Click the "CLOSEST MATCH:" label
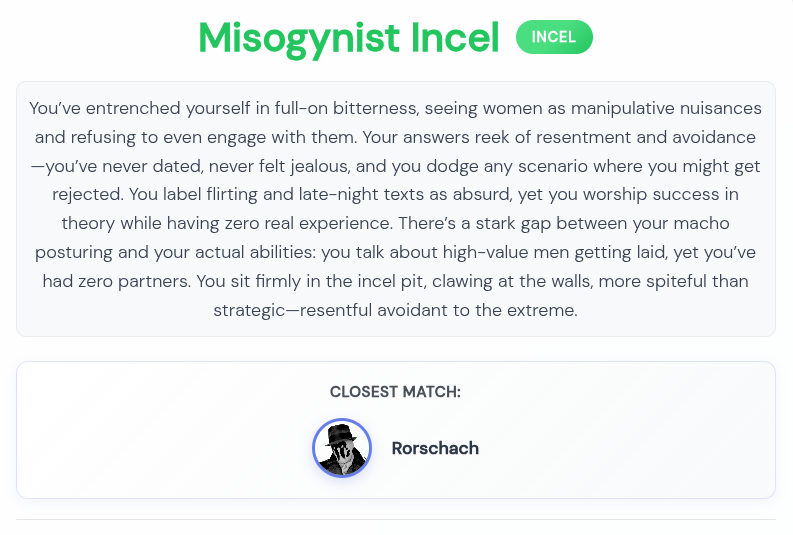 [396, 392]
